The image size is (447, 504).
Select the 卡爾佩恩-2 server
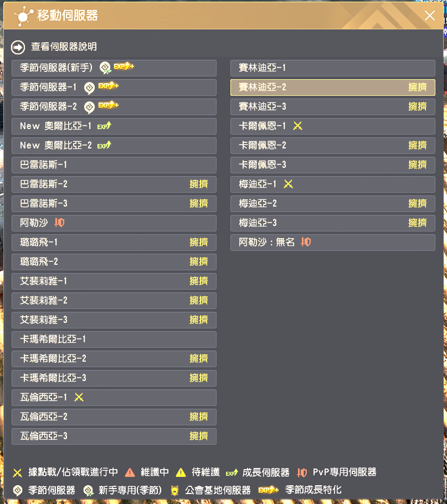coord(333,146)
